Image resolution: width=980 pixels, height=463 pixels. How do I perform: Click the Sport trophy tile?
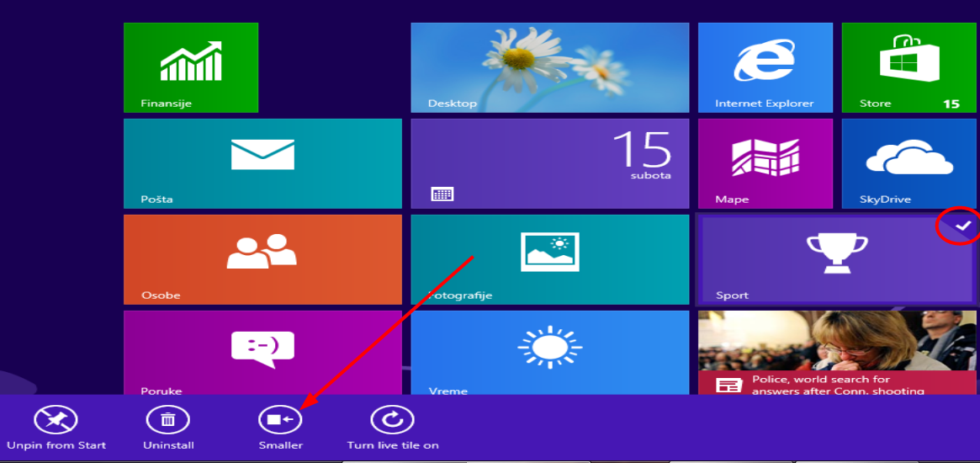coord(837,259)
